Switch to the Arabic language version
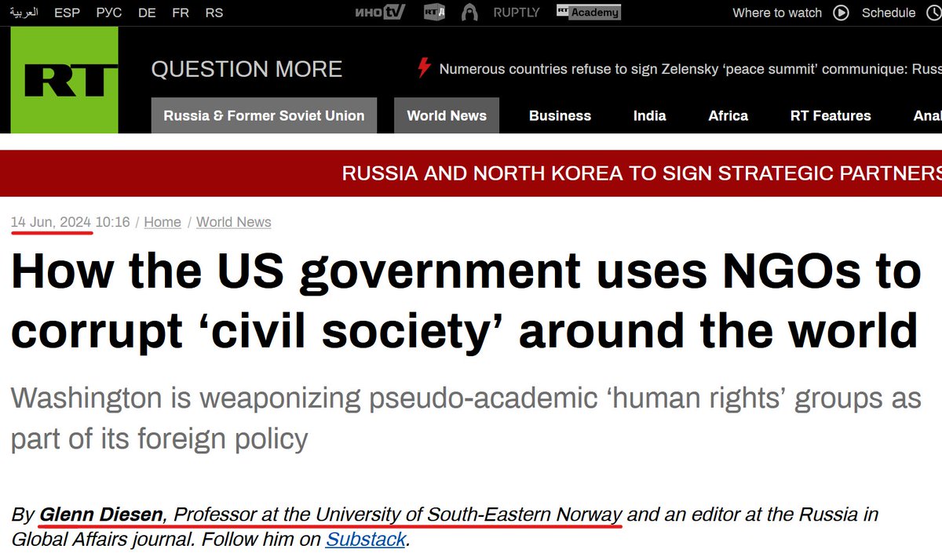The width and height of the screenshot is (942, 560). [x=24, y=13]
